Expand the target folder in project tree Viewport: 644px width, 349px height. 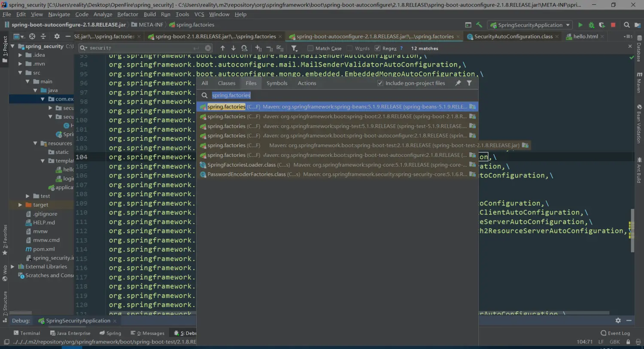[x=20, y=205]
